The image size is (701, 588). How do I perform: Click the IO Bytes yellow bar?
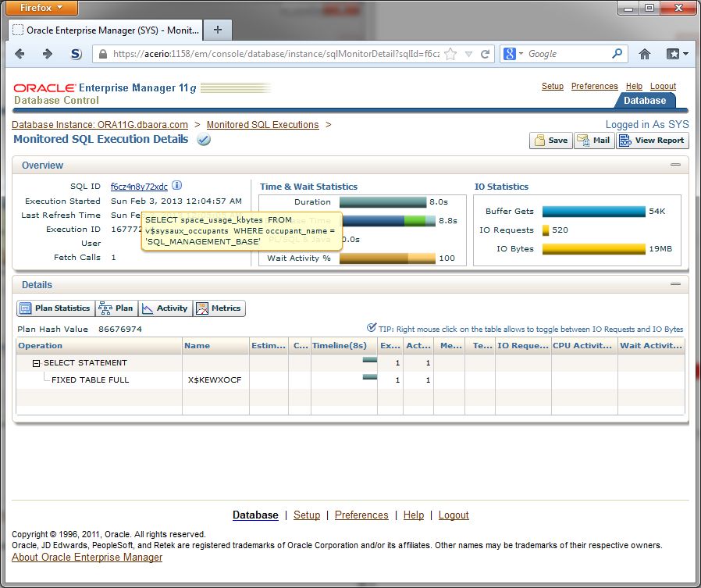[594, 249]
